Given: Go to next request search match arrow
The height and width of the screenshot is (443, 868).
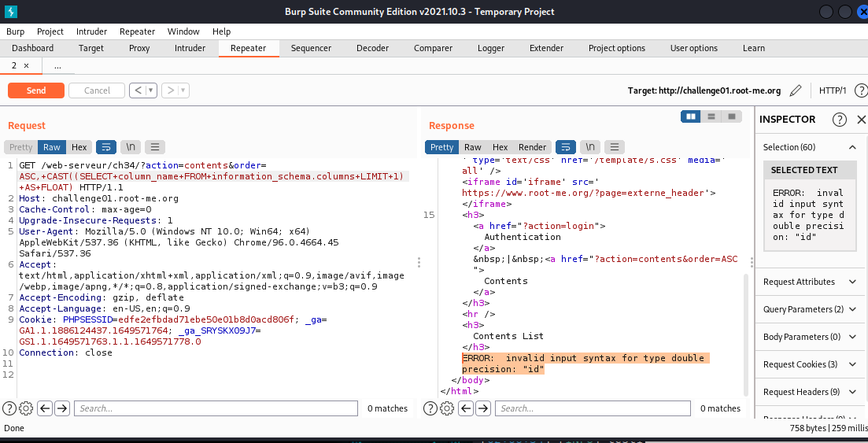Looking at the screenshot, I should pyautogui.click(x=62, y=408).
